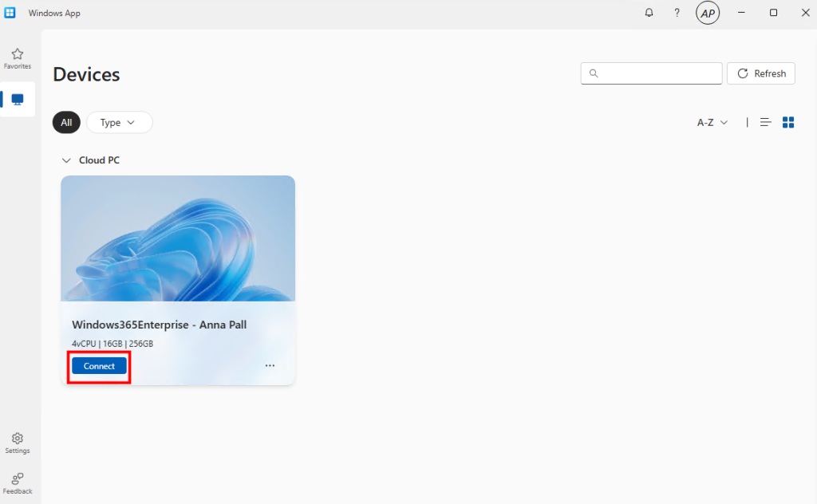
Task: Open Settings from the sidebar
Action: pyautogui.click(x=18, y=443)
